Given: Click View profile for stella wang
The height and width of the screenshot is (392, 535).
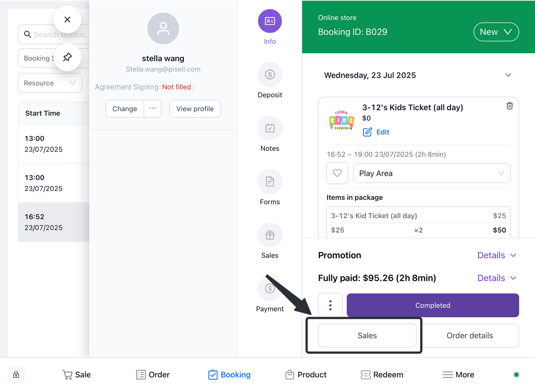Looking at the screenshot, I should click(195, 109).
